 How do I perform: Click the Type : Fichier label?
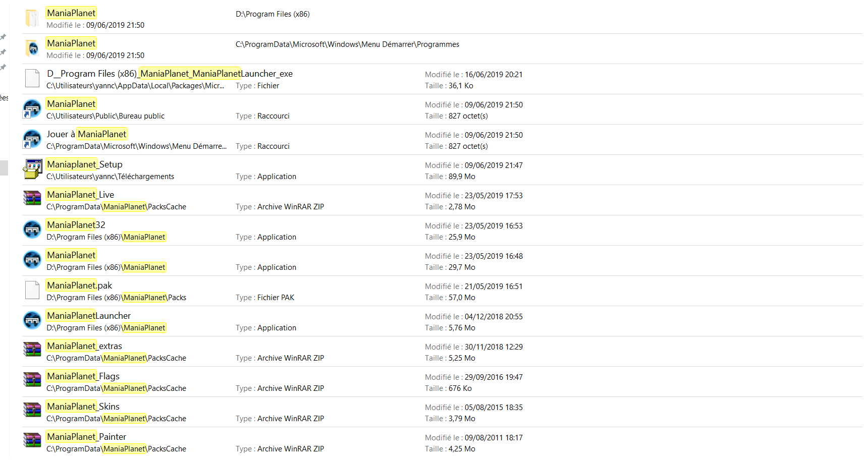point(257,86)
